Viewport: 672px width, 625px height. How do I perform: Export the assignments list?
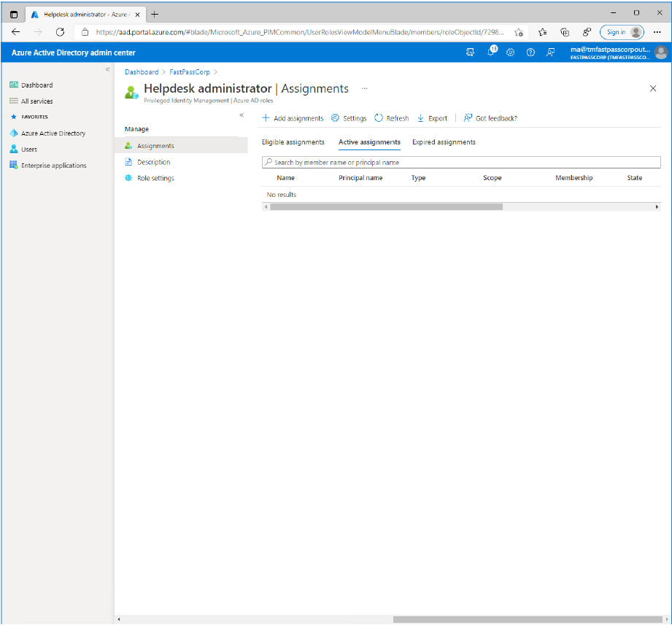point(432,118)
